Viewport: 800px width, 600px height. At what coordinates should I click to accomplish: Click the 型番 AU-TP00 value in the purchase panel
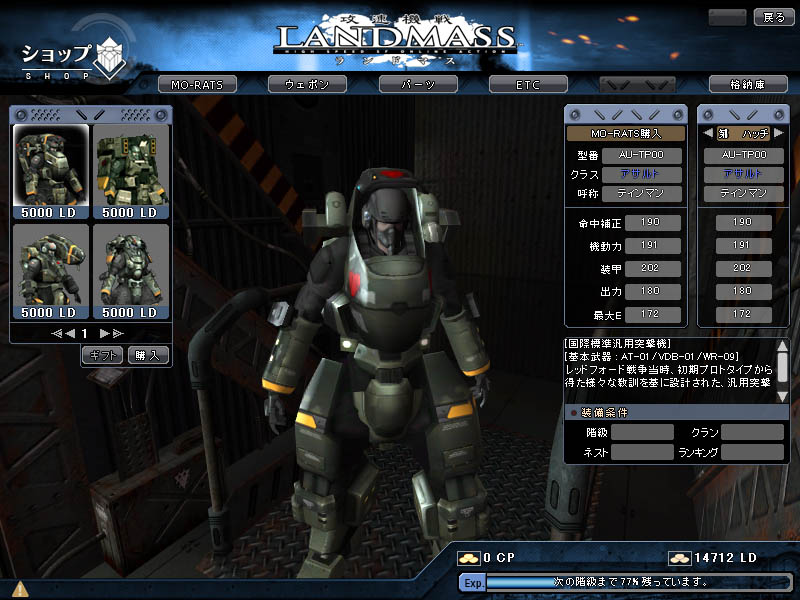(x=642, y=155)
